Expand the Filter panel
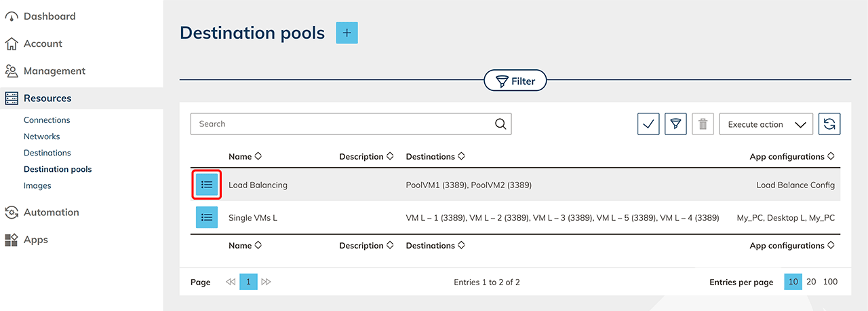868x311 pixels. point(515,81)
